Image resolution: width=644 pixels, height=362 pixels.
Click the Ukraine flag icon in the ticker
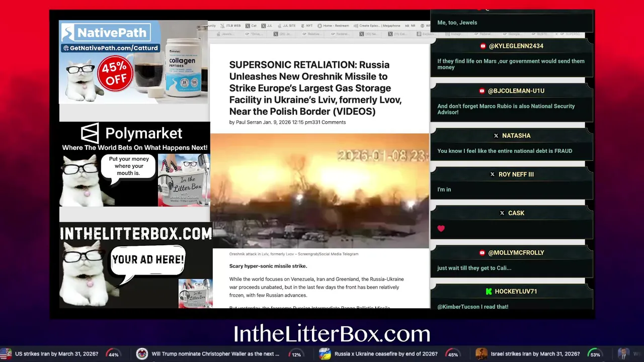[325, 354]
